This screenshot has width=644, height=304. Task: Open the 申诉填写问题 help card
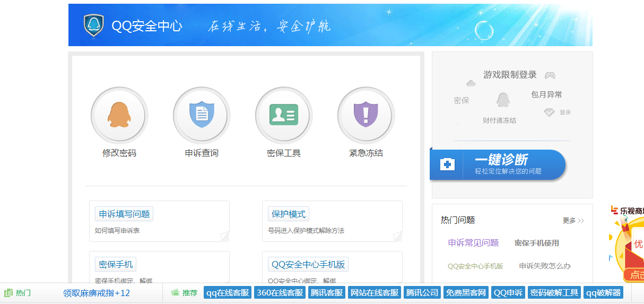[x=159, y=221]
